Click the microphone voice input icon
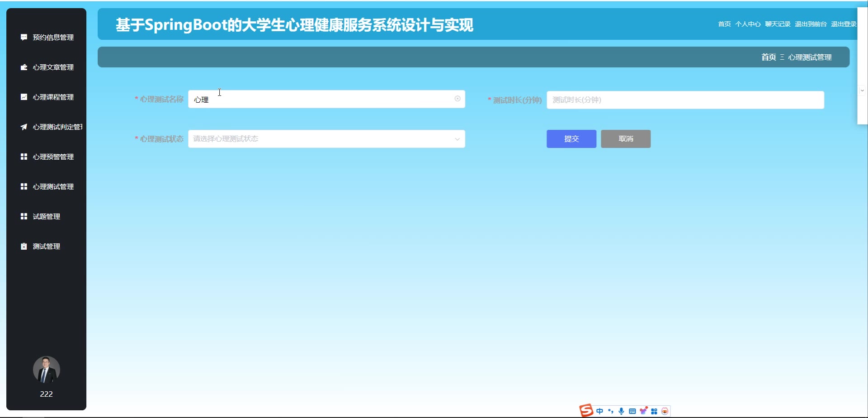The width and height of the screenshot is (868, 418). (622, 411)
